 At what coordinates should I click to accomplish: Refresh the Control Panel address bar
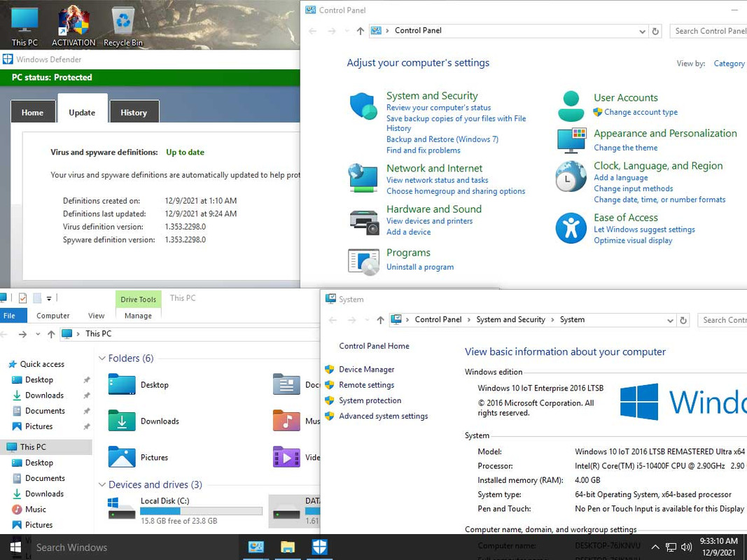[x=655, y=31]
